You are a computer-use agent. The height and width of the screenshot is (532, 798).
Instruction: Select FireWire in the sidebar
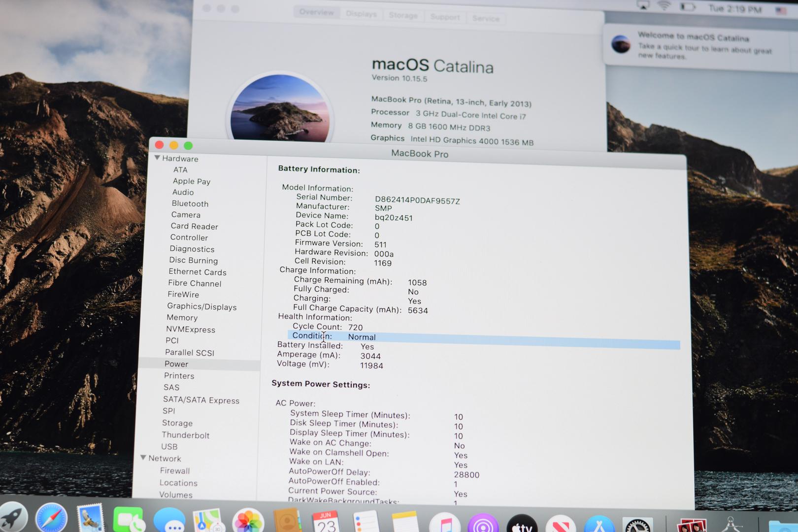pyautogui.click(x=183, y=294)
